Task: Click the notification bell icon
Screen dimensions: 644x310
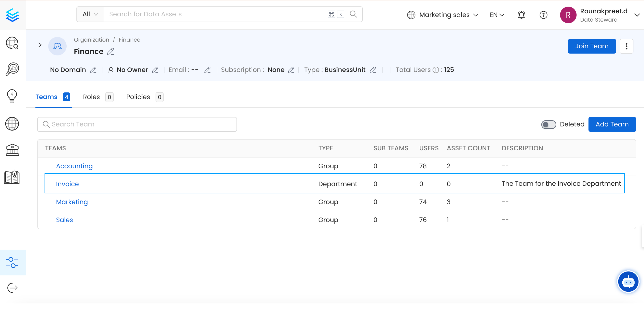Action: point(521,15)
